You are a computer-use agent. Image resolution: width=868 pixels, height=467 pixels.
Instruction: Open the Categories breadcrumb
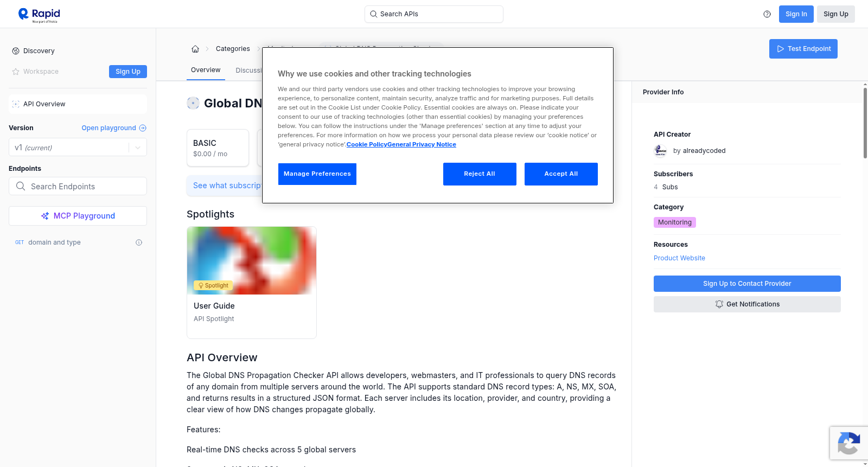[233, 49]
